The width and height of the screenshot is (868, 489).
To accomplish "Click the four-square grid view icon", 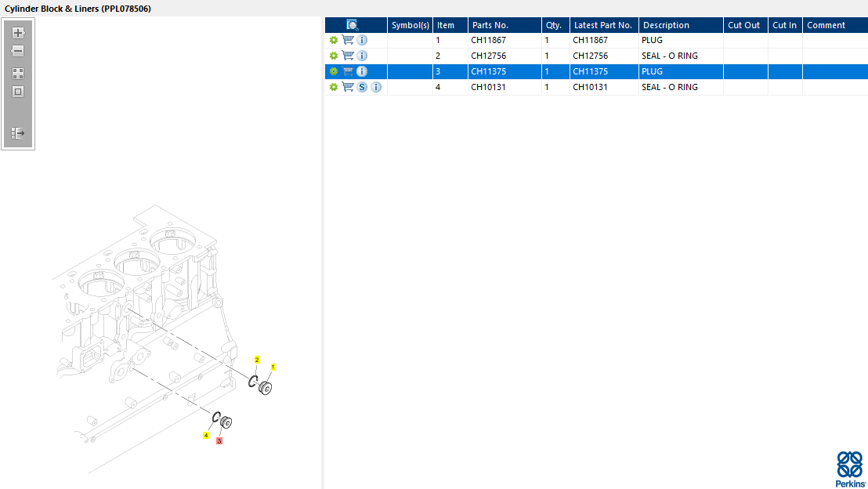I will click(18, 73).
